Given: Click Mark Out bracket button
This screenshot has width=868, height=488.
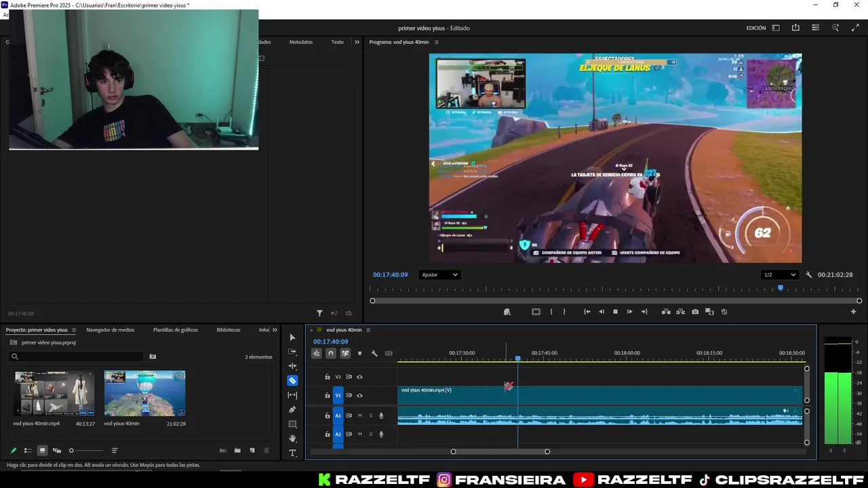Looking at the screenshot, I should coord(564,312).
